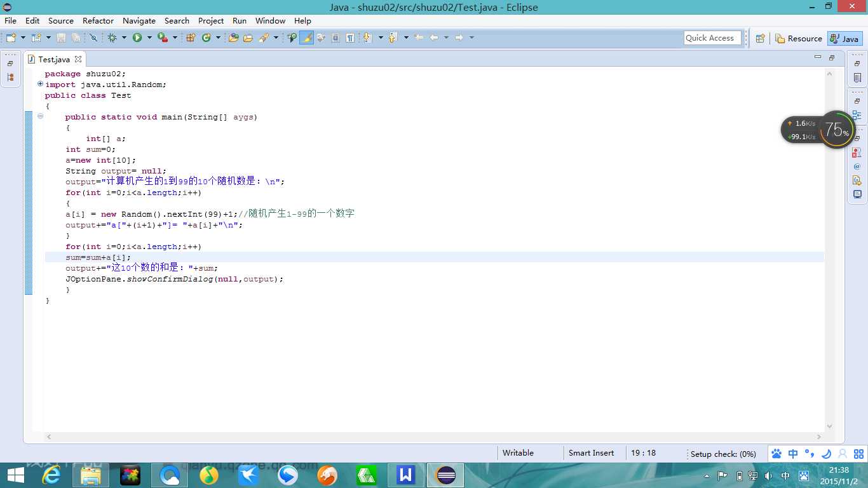Start debugging with the bug icon
868x488 pixels.
112,37
